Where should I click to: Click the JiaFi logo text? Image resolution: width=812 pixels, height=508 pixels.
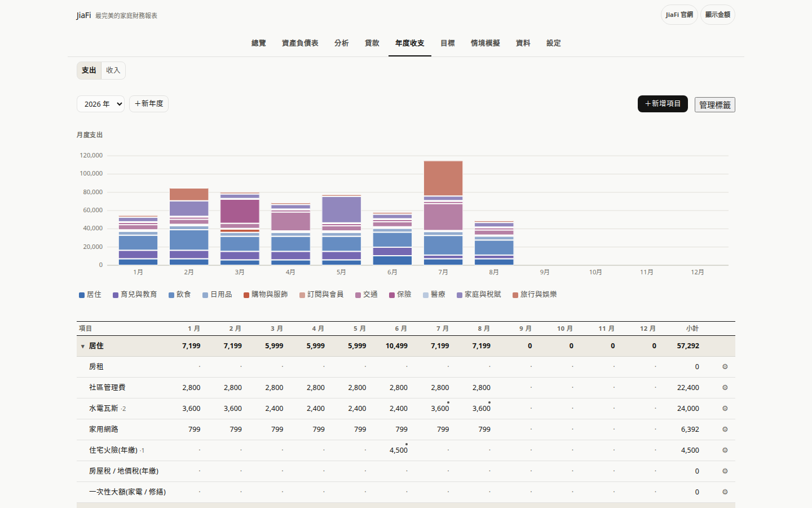pos(84,15)
